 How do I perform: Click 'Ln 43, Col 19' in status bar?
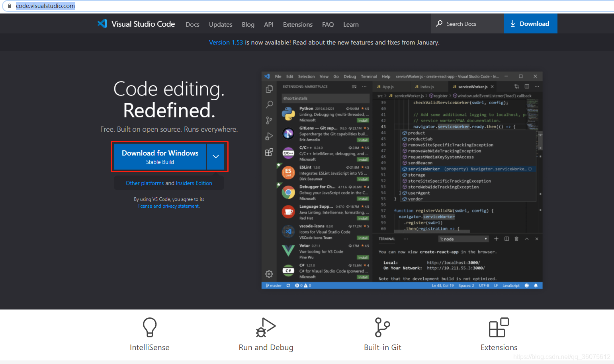[x=443, y=286]
